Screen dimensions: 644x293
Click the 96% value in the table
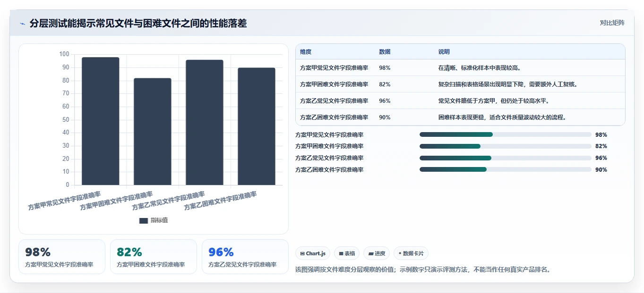click(x=385, y=101)
